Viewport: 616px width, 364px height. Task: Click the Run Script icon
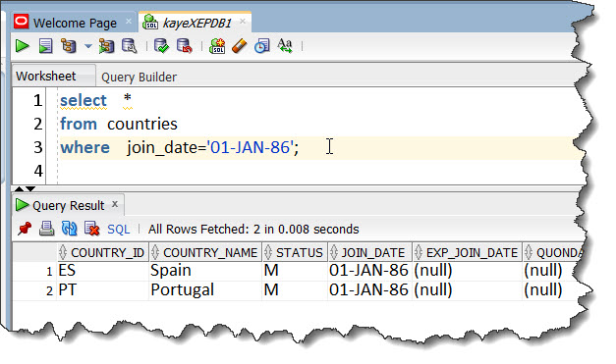pos(45,46)
